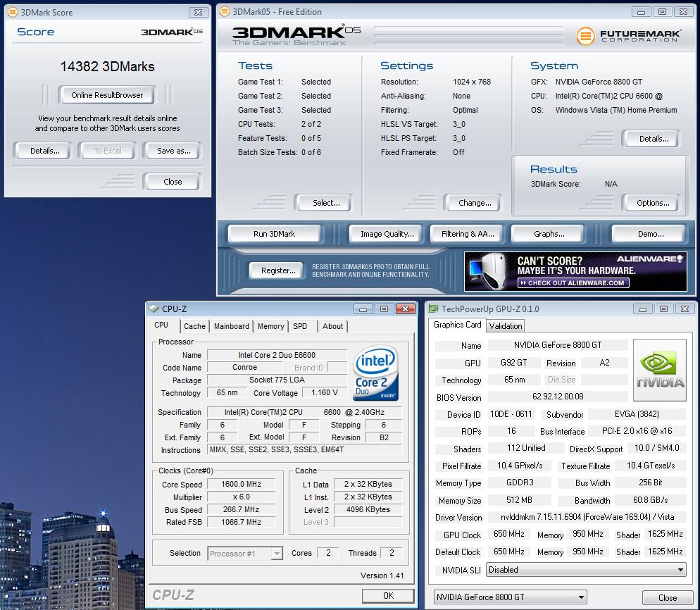This screenshot has width=700, height=610.
Task: Click Details under System section
Action: [x=653, y=139]
